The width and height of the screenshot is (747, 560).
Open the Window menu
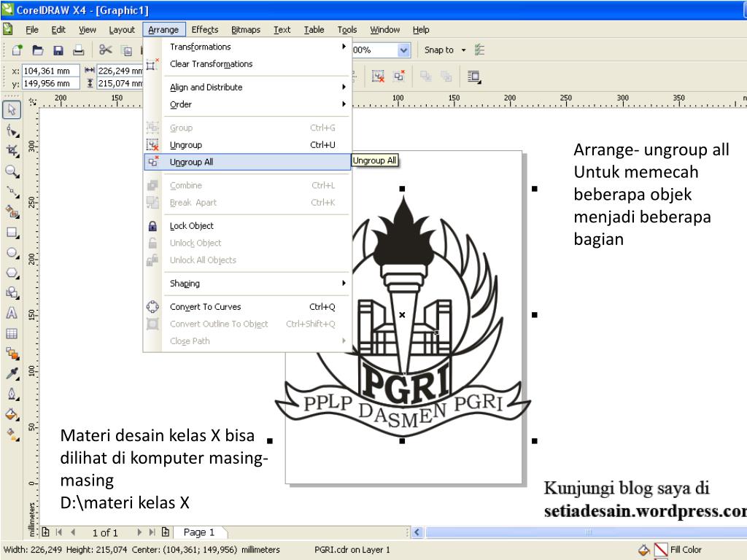(385, 29)
